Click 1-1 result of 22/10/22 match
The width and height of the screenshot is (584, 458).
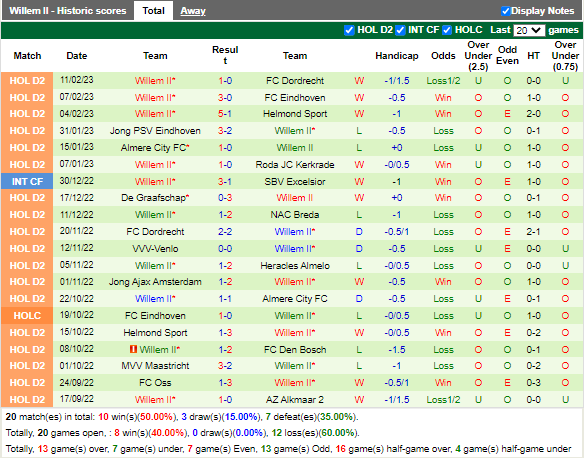[x=225, y=299]
